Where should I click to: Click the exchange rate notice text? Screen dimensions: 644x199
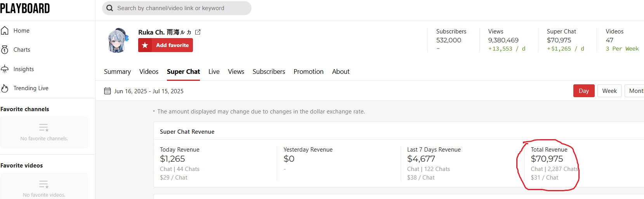coord(261,112)
